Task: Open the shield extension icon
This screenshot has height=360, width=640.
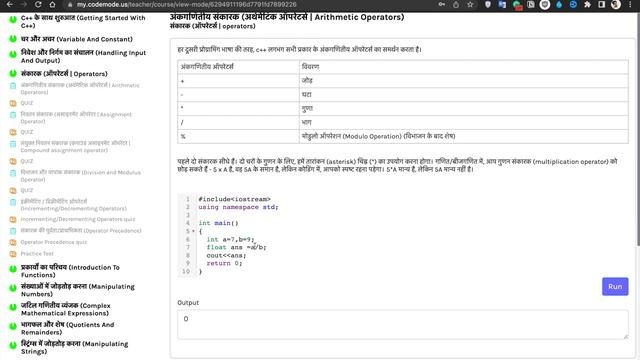Action: (488, 4)
